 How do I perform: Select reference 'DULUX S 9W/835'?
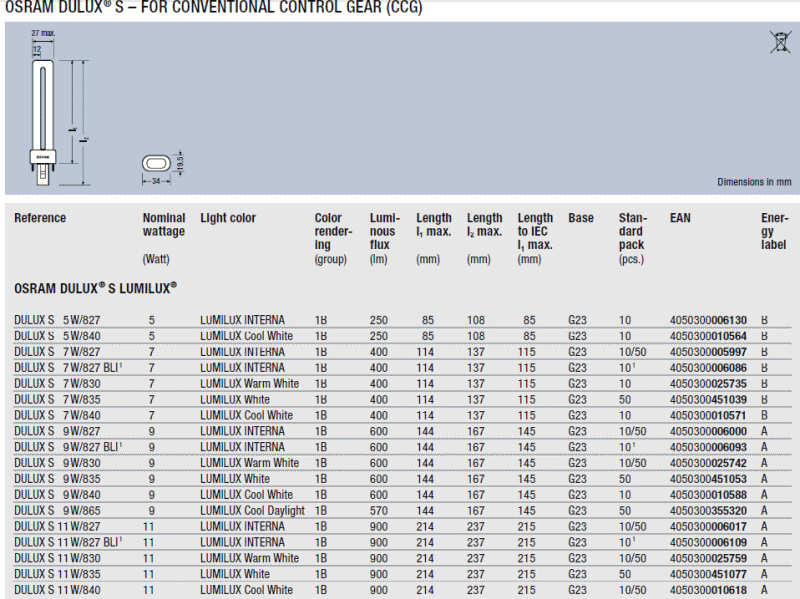[57, 479]
